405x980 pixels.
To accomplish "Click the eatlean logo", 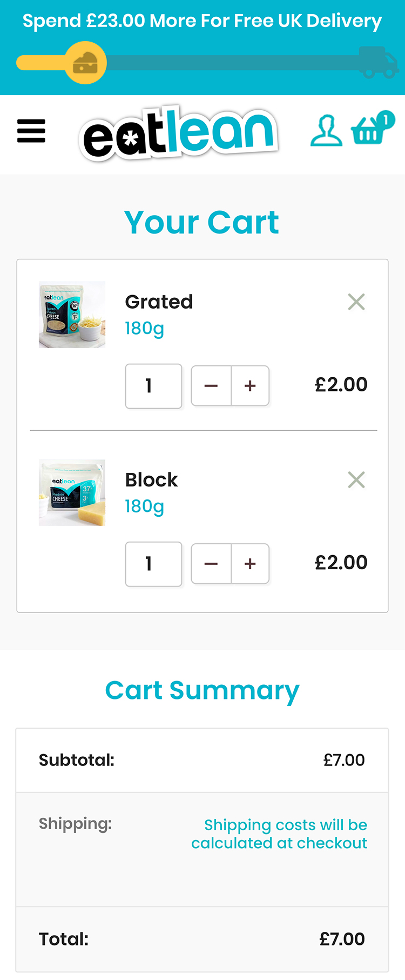I will 179,133.
